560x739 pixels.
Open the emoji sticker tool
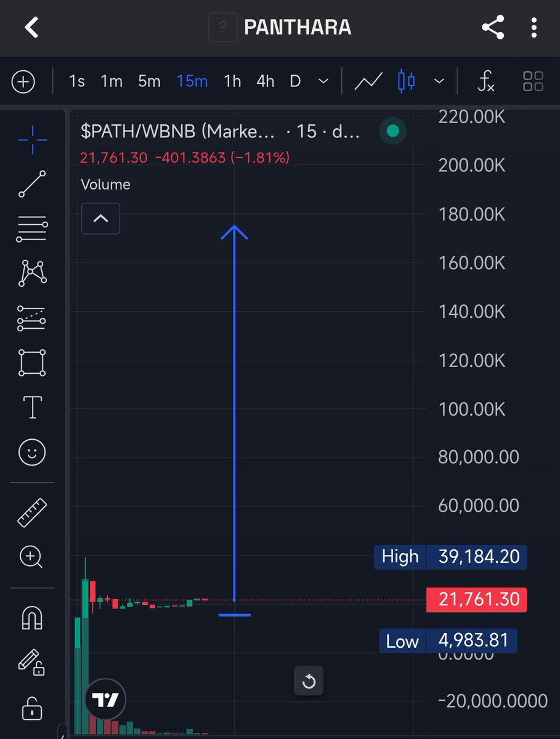(x=32, y=453)
